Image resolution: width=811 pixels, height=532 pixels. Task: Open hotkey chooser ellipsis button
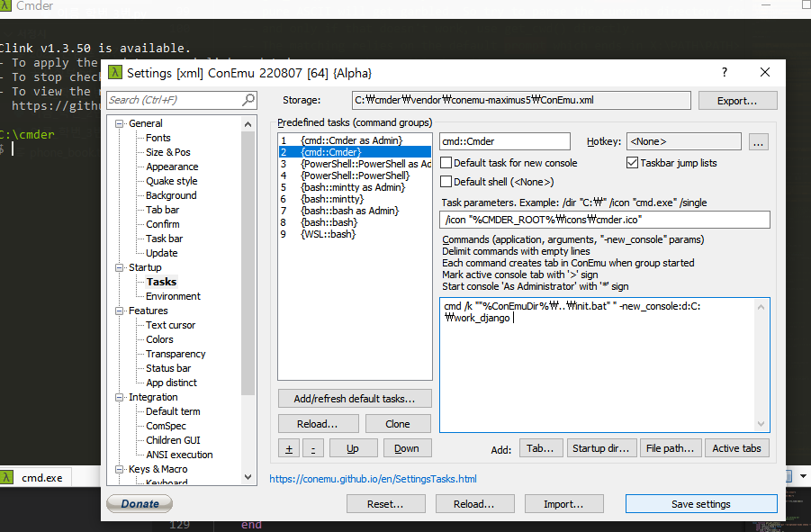point(758,141)
